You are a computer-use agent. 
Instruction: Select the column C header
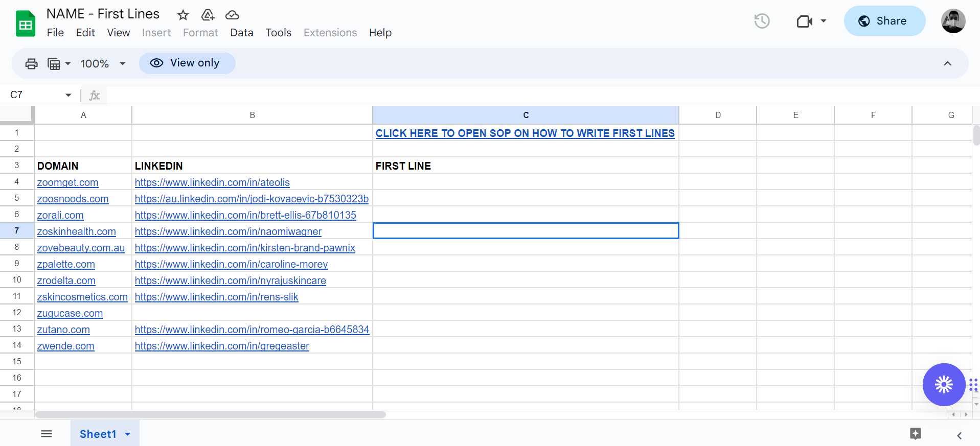tap(526, 115)
